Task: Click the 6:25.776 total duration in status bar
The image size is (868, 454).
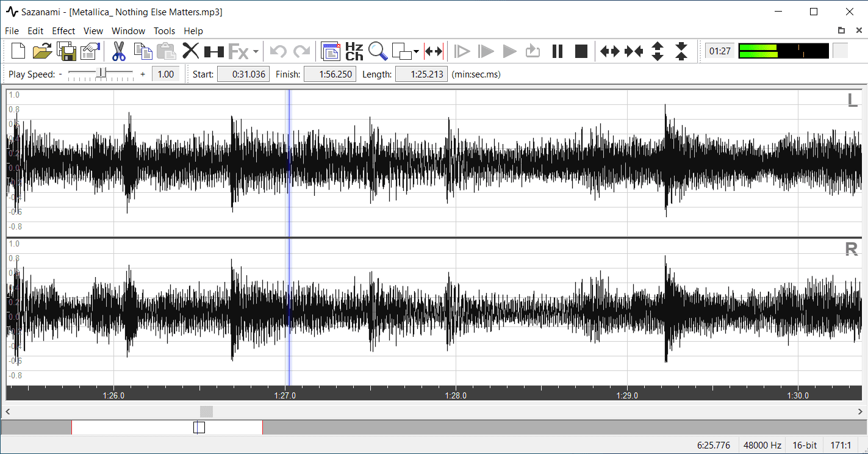Action: click(x=714, y=445)
